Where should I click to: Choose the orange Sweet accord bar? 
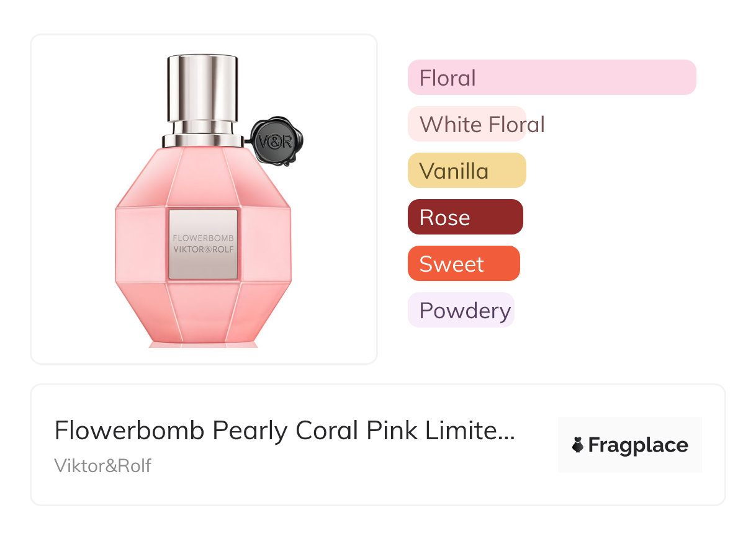[x=464, y=264]
